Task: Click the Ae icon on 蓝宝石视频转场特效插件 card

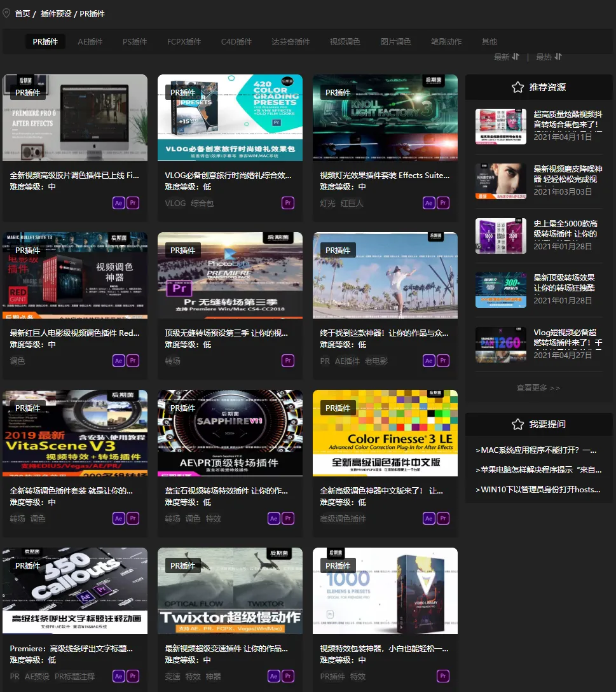Action: (273, 518)
